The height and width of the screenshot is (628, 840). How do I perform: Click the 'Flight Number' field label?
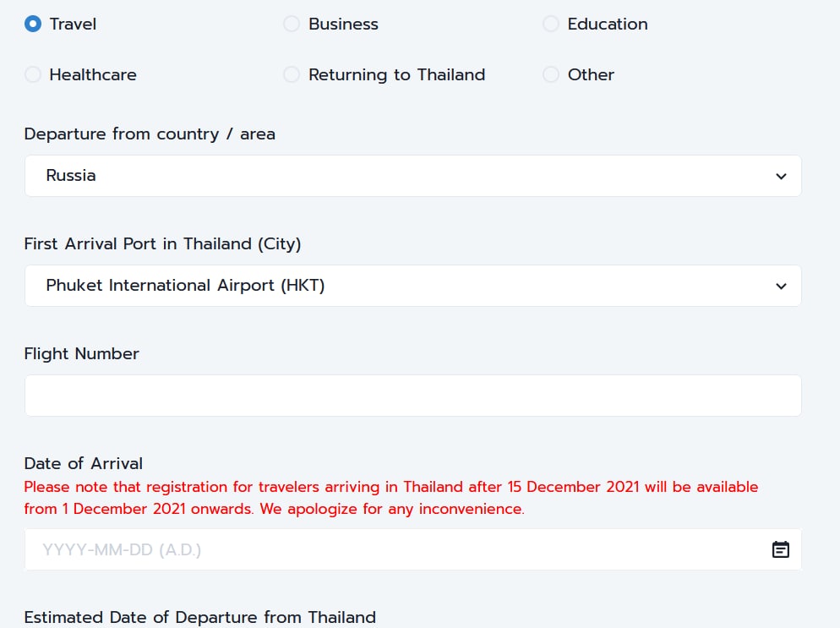[81, 353]
